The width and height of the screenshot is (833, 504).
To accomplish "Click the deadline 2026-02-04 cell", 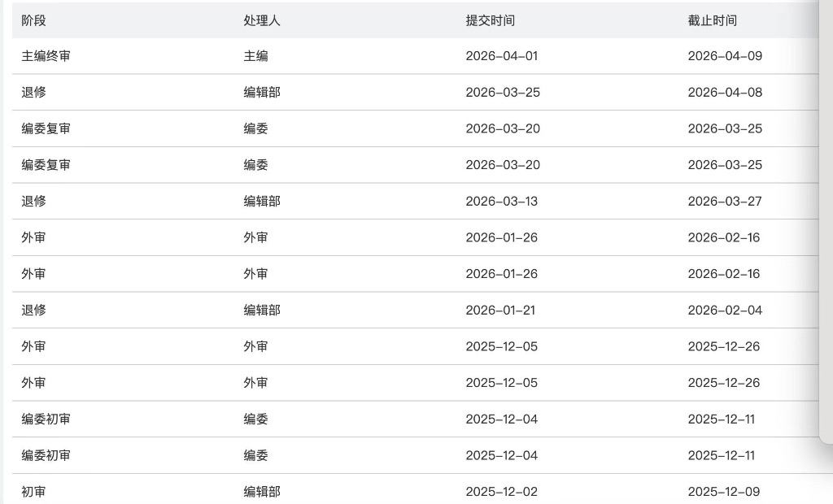I will [x=725, y=310].
